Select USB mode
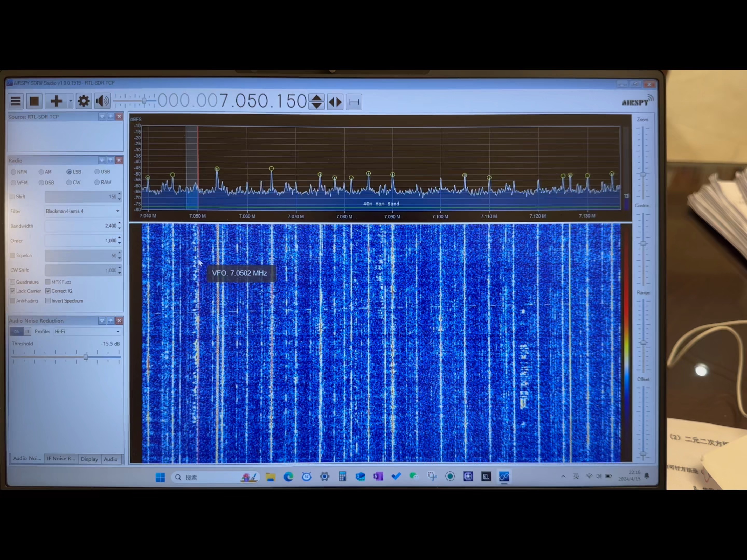 pyautogui.click(x=97, y=172)
